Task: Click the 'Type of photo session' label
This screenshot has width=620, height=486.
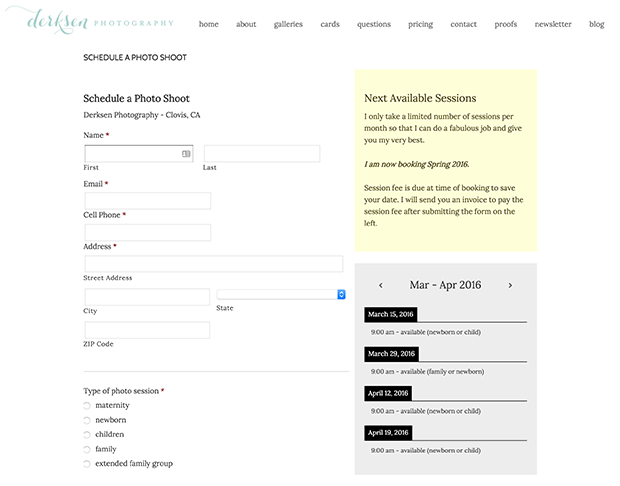Action: coord(121,391)
